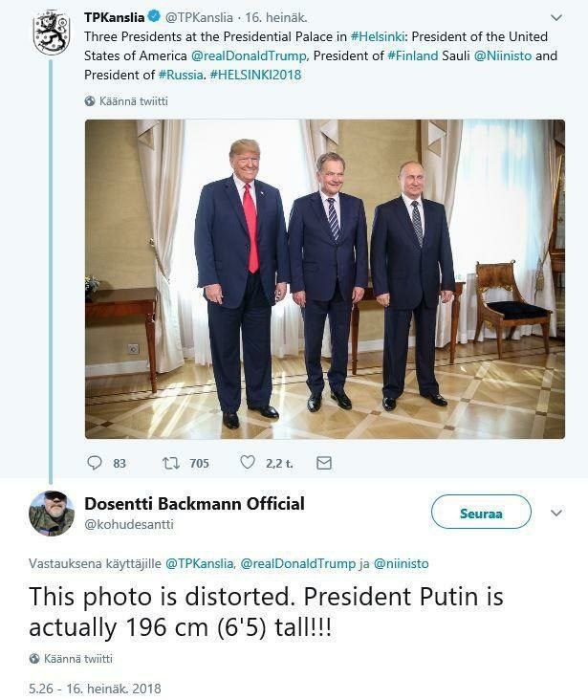
Task: Click the verified badge next to TPKanslia
Action: click(153, 17)
